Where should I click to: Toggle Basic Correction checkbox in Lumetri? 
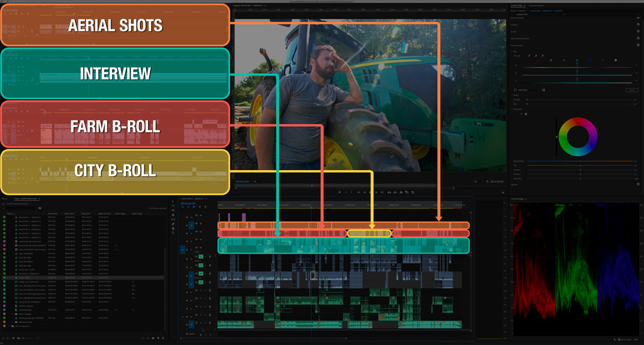coord(638,18)
